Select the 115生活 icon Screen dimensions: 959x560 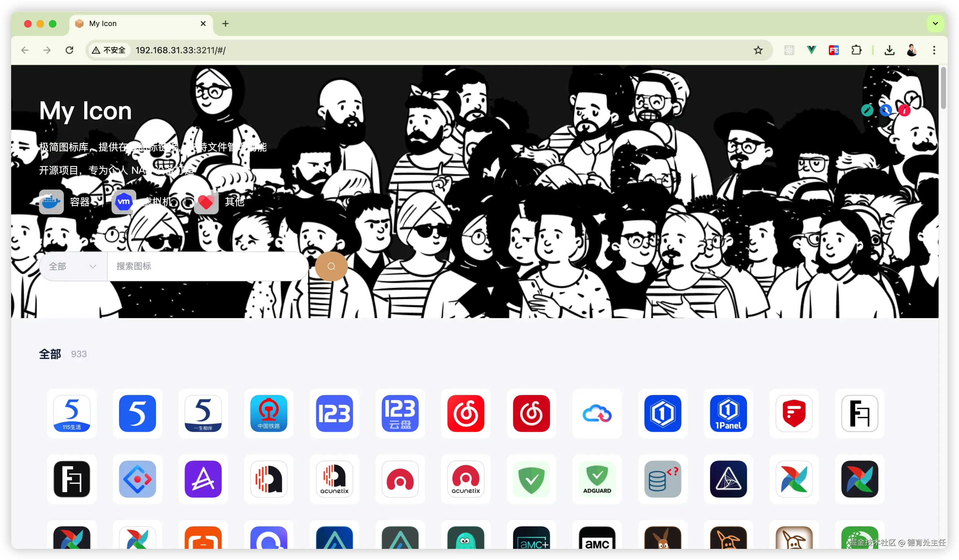point(72,413)
